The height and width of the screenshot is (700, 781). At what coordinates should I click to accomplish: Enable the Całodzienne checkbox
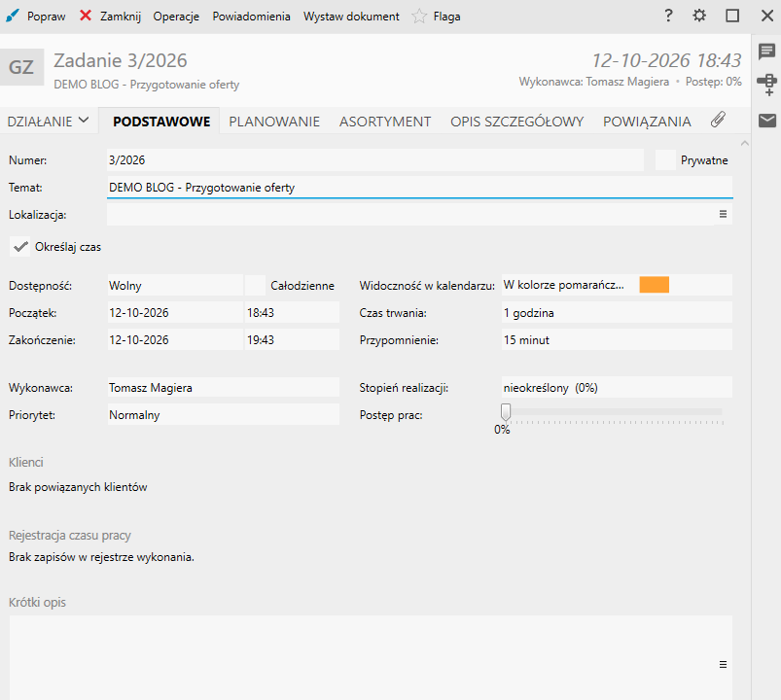pos(256,286)
